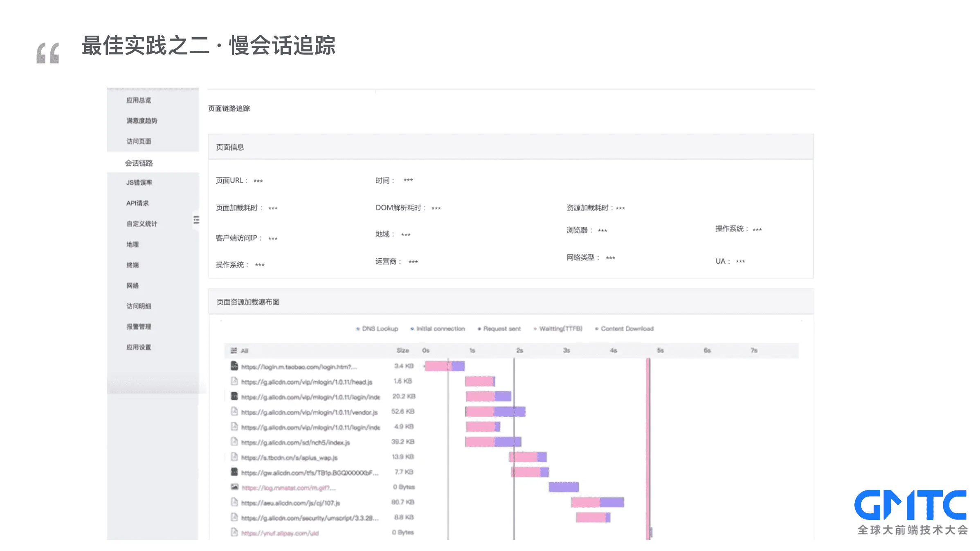Click the vendor.js file icon
The width and height of the screenshot is (980, 551).
pos(234,411)
